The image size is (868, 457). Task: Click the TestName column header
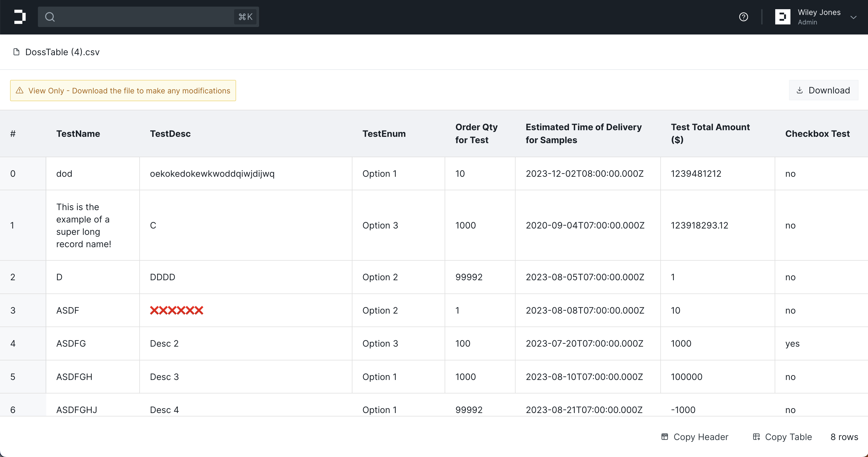click(x=78, y=134)
